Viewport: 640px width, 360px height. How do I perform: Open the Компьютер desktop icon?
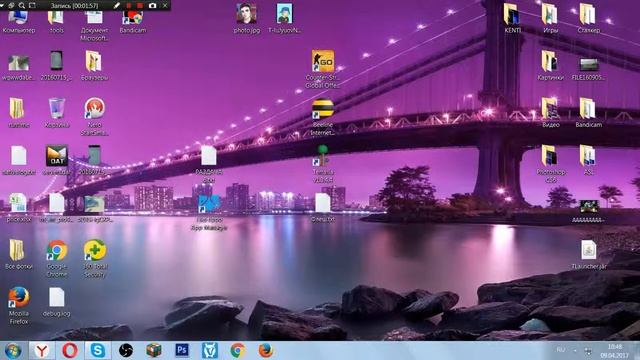(x=18, y=22)
